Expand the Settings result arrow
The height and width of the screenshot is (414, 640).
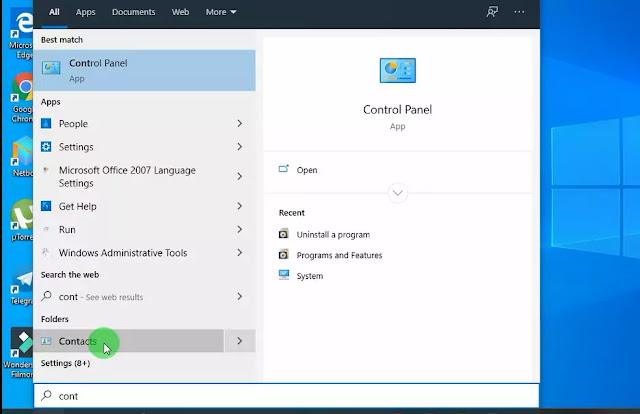click(x=240, y=147)
